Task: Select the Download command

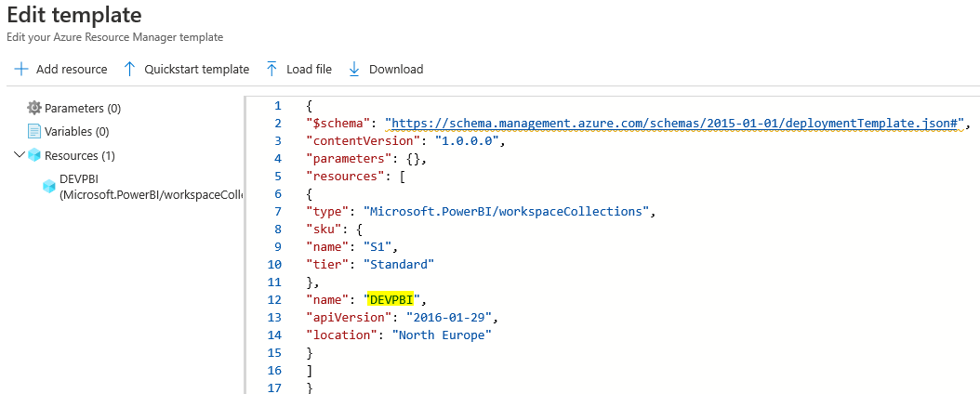Action: point(386,70)
